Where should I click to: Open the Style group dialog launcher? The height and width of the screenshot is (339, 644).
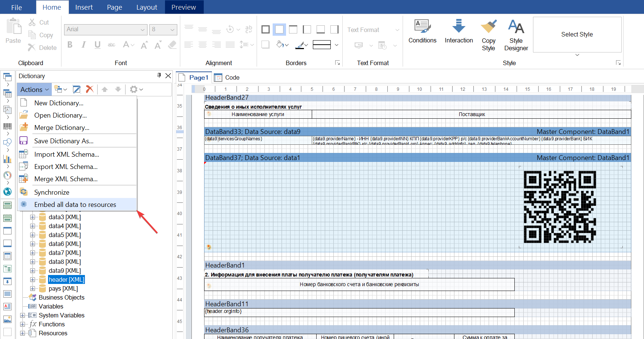[x=618, y=63]
